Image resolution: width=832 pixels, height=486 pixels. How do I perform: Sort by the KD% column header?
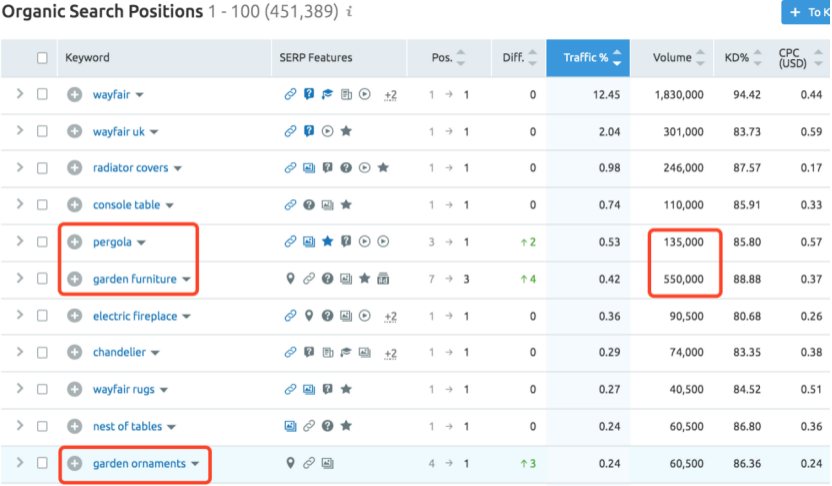pos(743,57)
